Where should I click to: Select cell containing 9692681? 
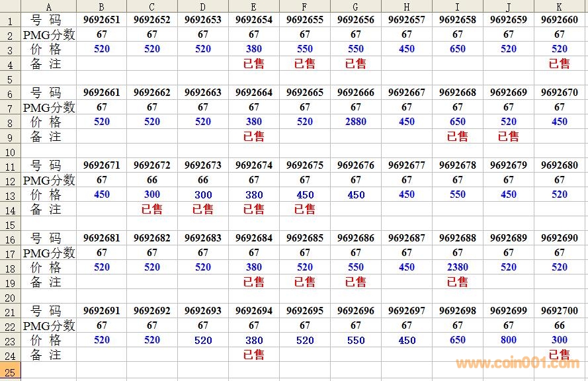pyautogui.click(x=101, y=238)
